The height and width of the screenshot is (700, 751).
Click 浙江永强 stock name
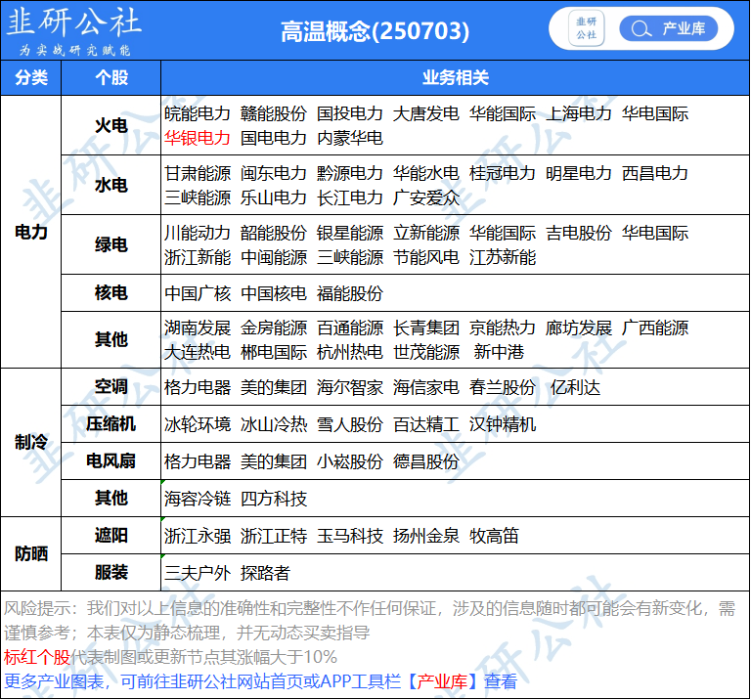coord(198,536)
